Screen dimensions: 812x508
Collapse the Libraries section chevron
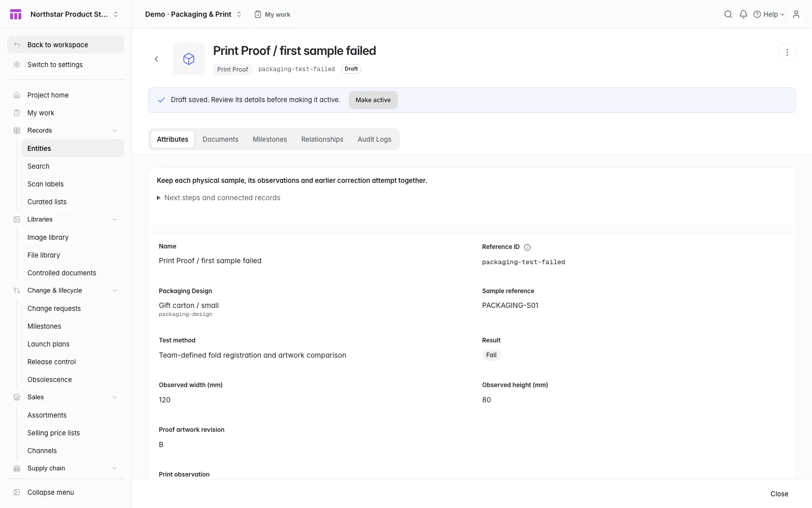[x=115, y=219]
